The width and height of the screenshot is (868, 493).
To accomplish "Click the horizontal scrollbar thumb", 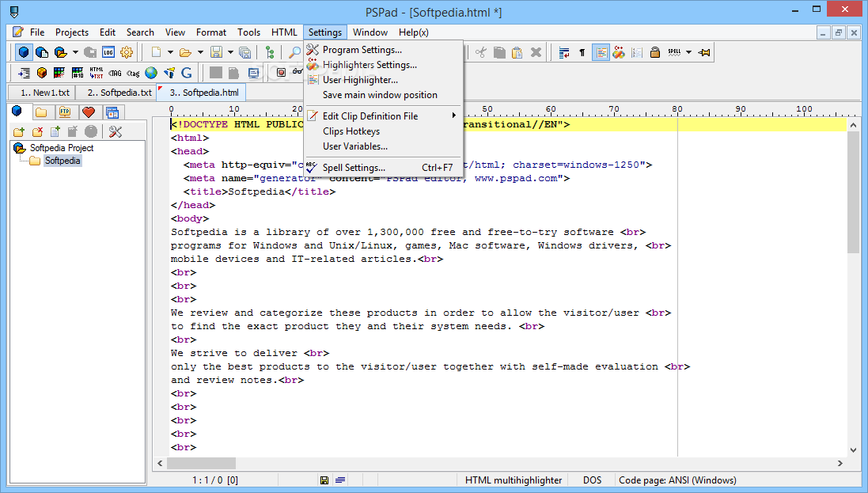I will (x=201, y=463).
